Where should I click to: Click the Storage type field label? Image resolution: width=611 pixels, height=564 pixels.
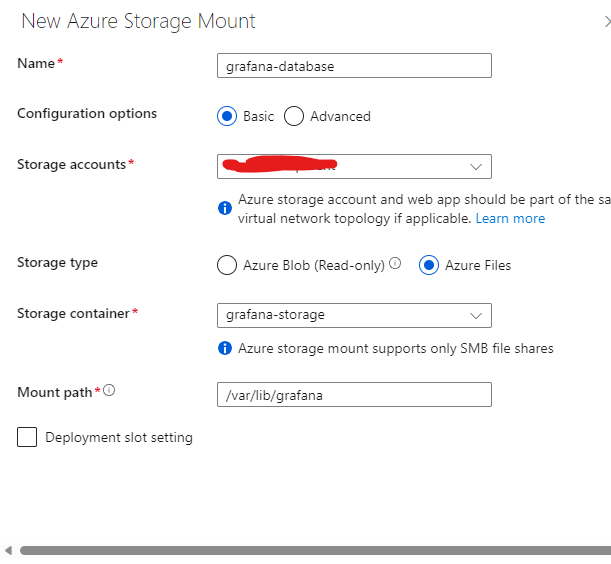click(x=57, y=263)
